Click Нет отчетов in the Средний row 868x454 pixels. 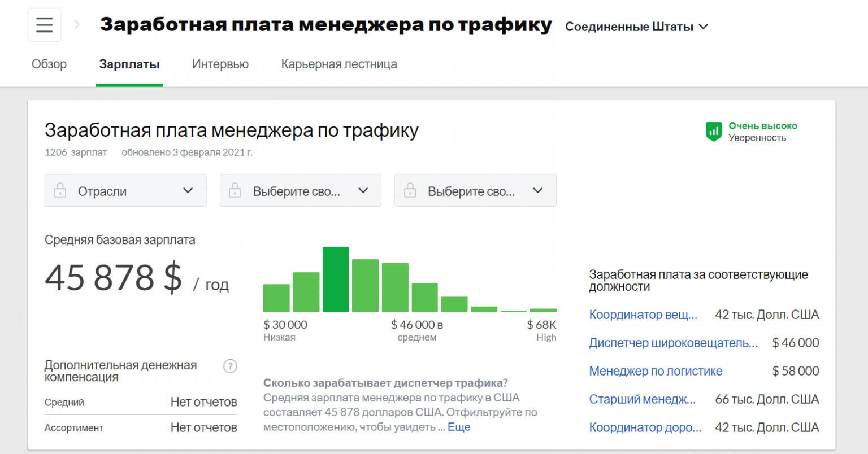pyautogui.click(x=204, y=402)
